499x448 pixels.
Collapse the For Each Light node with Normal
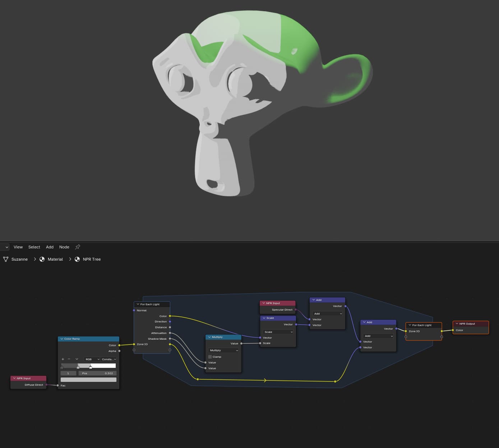click(138, 304)
